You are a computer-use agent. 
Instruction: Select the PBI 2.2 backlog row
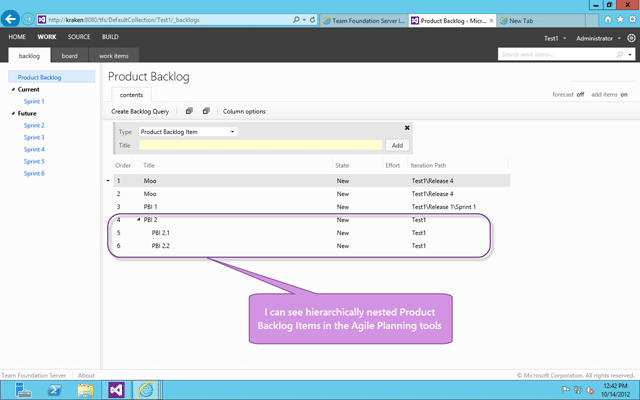[x=312, y=246]
